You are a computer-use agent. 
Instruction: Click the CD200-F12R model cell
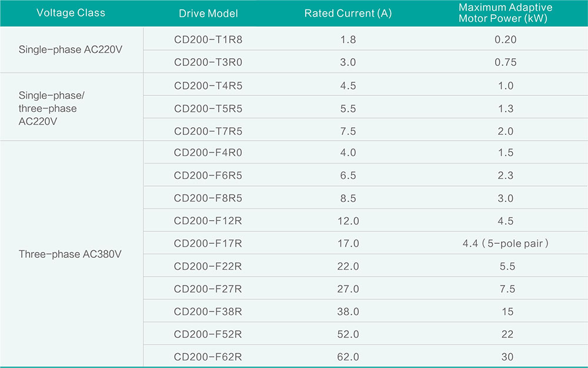tap(208, 221)
